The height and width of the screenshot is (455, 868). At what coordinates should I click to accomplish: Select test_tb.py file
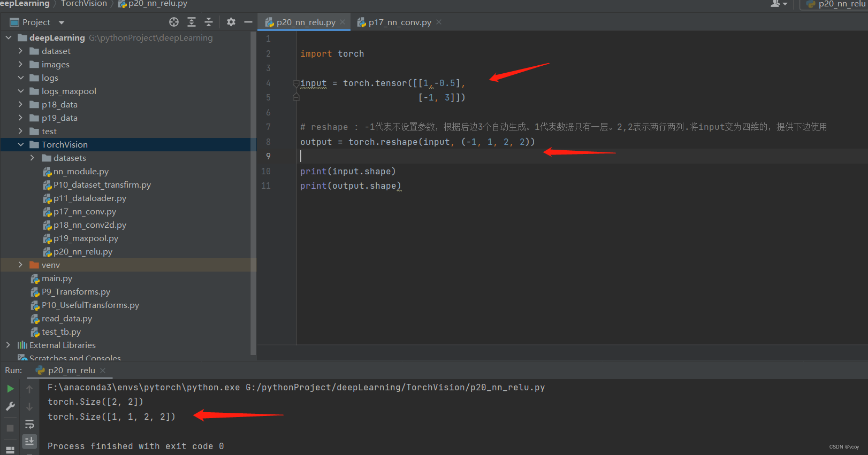tap(61, 331)
